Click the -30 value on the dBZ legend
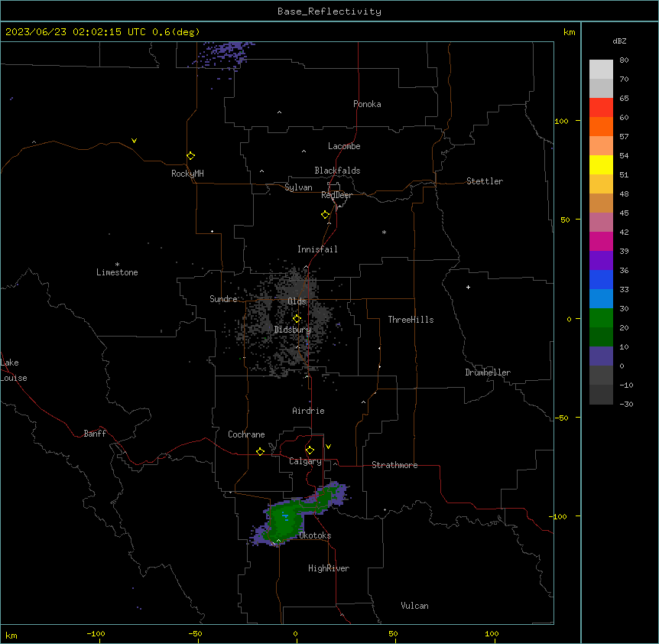 tap(626, 404)
